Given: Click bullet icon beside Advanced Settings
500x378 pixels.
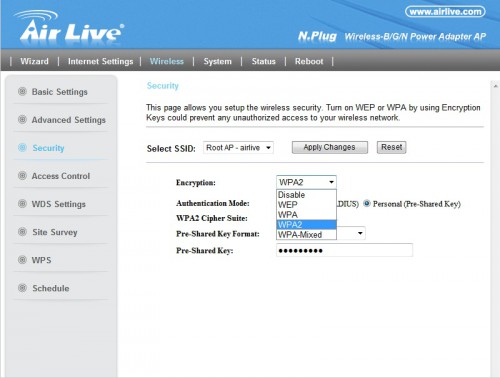Looking at the screenshot, I should click(22, 119).
